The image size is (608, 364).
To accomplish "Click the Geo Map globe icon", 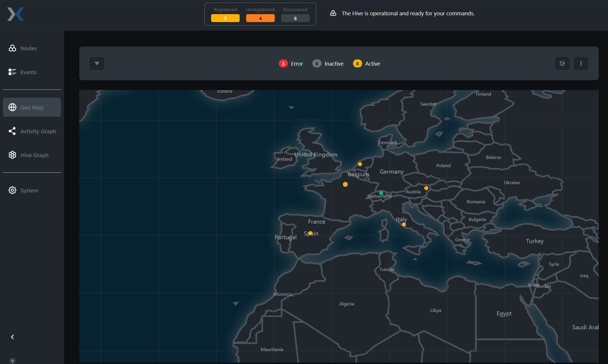I will (x=12, y=107).
